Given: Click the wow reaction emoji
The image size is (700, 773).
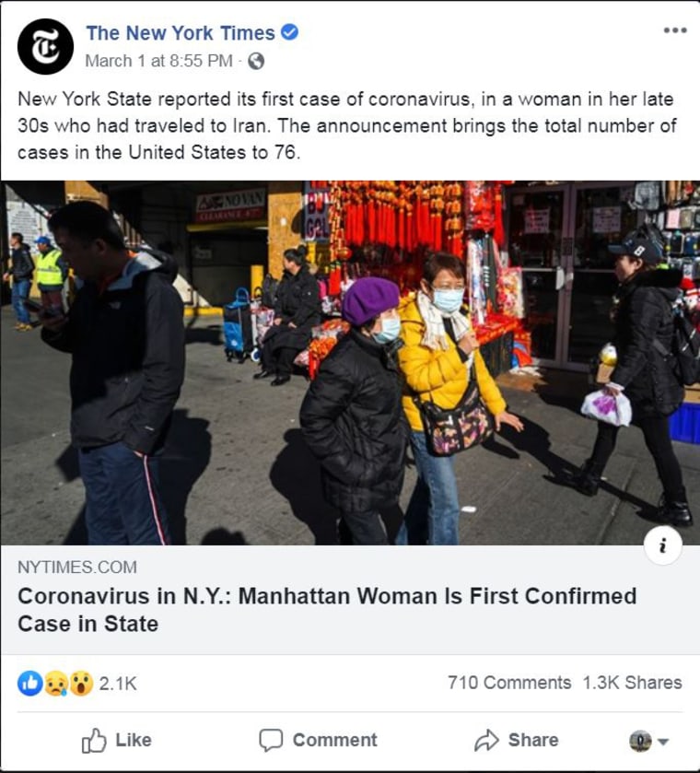Looking at the screenshot, I should (81, 684).
